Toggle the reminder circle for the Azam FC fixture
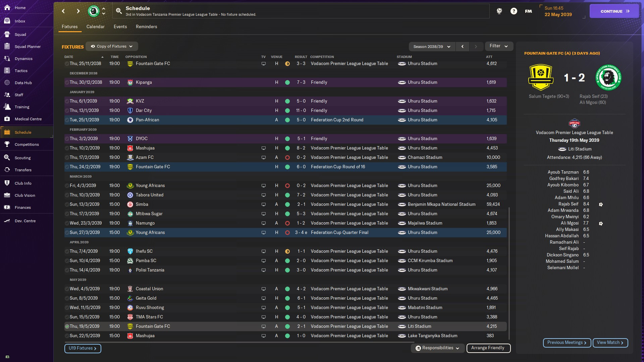The height and width of the screenshot is (362, 644). click(67, 158)
